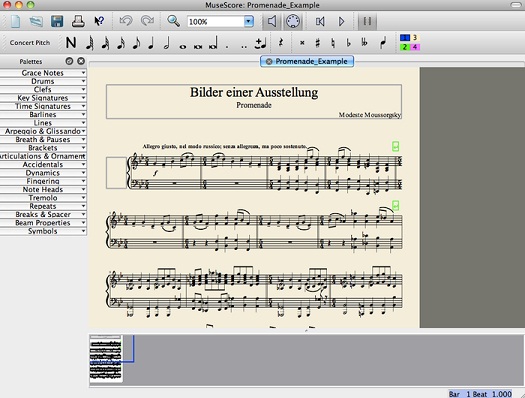This screenshot has height=398, width=525.
Task: Select the half note duration
Action: click(166, 43)
